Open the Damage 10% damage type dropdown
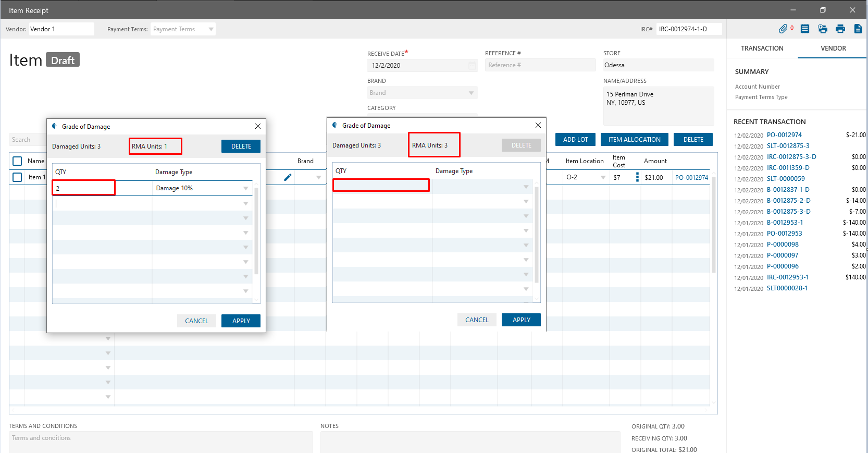Screen dimensions: 868x453 (x=245, y=188)
